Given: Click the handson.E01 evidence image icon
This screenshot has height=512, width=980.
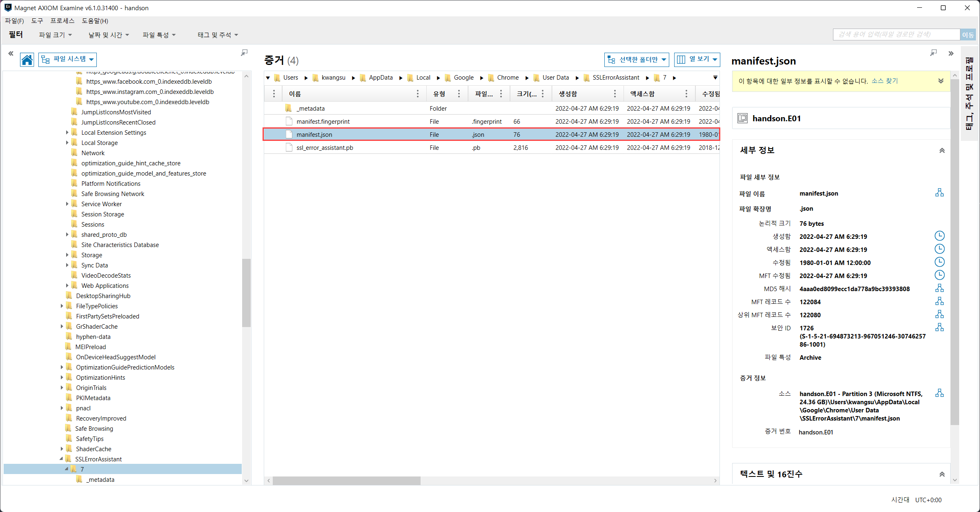Looking at the screenshot, I should [742, 118].
